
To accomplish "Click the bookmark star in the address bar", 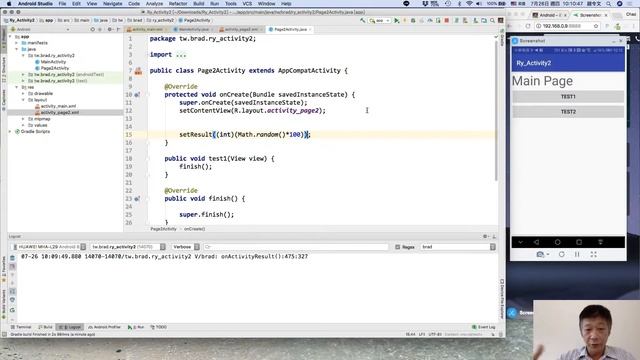I will 596,26.
